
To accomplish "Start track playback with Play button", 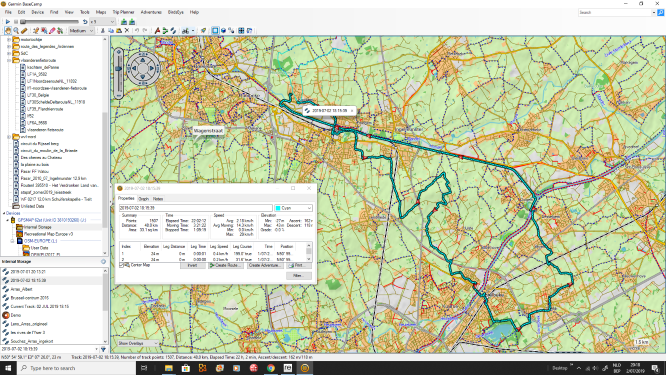I will [8, 22].
